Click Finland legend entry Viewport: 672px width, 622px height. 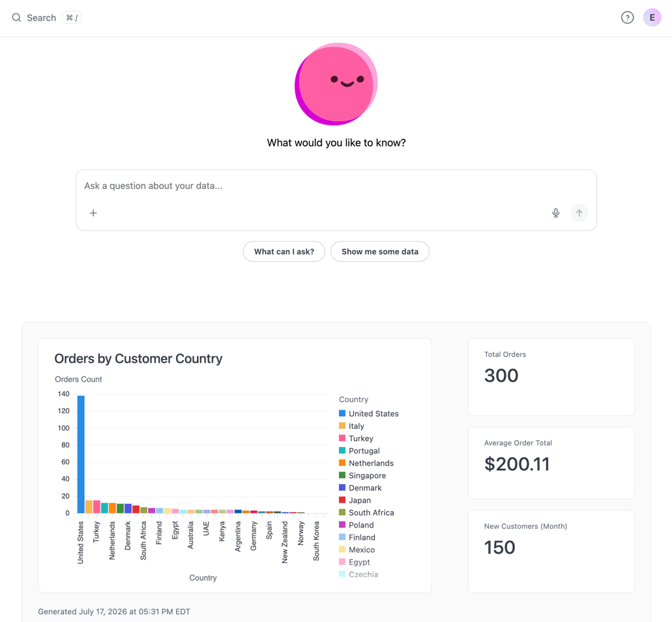coord(357,537)
